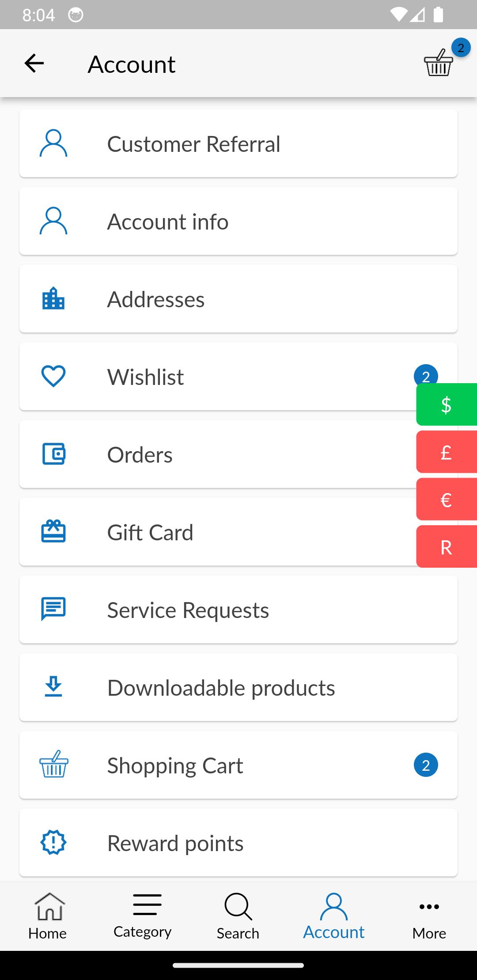Open Orders label
Screen dimensions: 477x980
click(140, 455)
